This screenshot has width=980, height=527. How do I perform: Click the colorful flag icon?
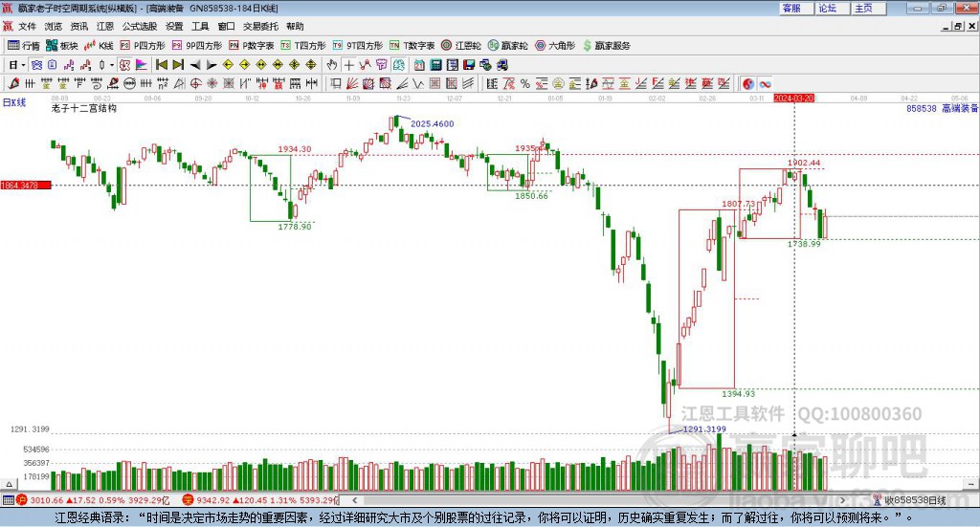pos(143,65)
